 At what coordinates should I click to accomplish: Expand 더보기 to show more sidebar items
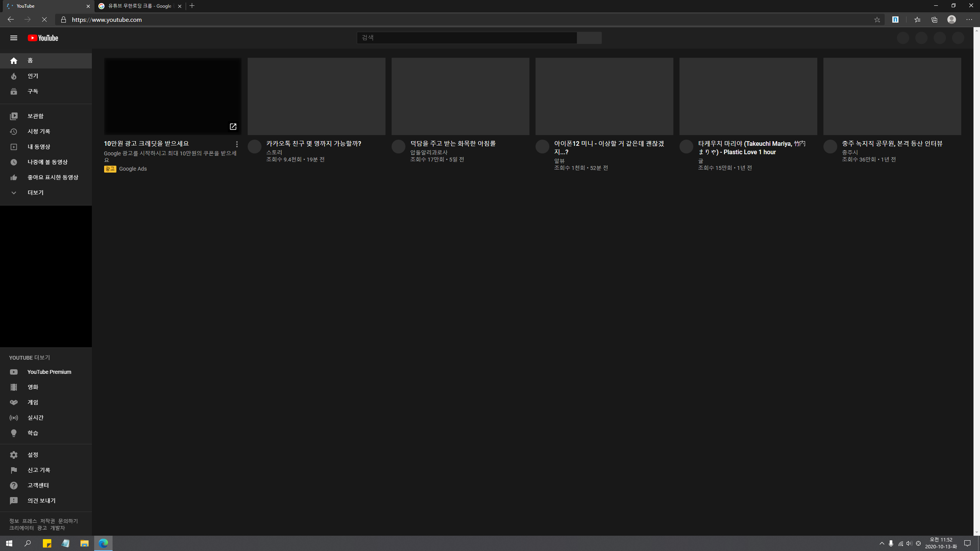pos(35,192)
